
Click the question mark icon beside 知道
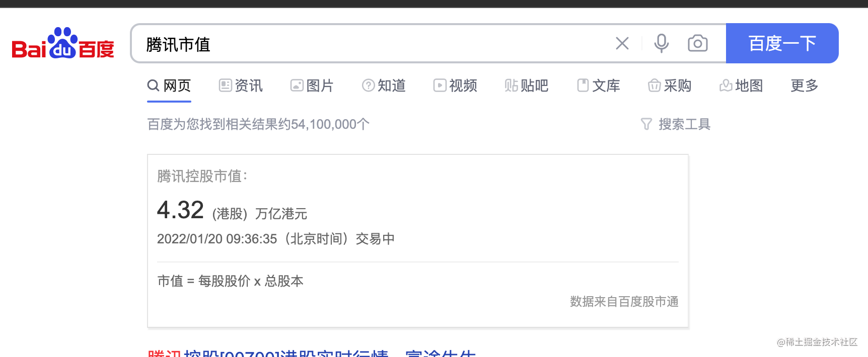pyautogui.click(x=368, y=85)
